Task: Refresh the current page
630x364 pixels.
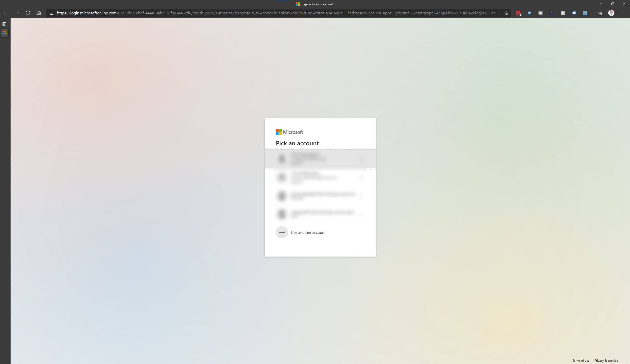Action: [x=28, y=13]
